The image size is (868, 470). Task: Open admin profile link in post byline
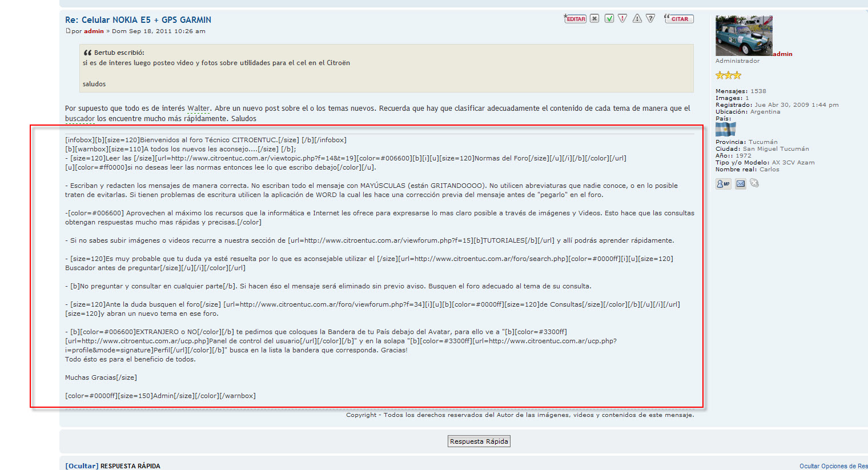[x=94, y=31]
